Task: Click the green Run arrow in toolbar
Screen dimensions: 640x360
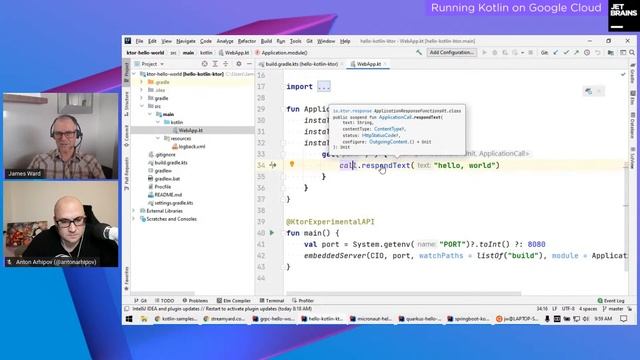Action: pos(484,52)
